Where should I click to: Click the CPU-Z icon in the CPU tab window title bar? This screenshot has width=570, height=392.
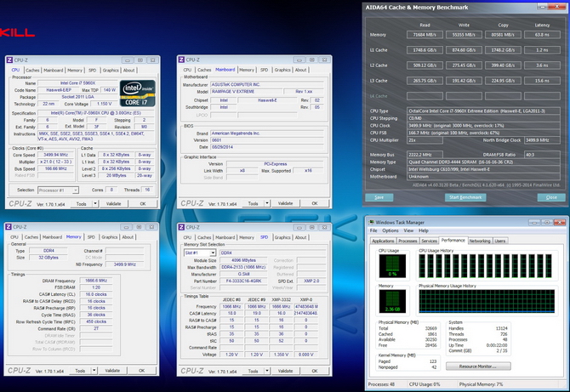10,60
